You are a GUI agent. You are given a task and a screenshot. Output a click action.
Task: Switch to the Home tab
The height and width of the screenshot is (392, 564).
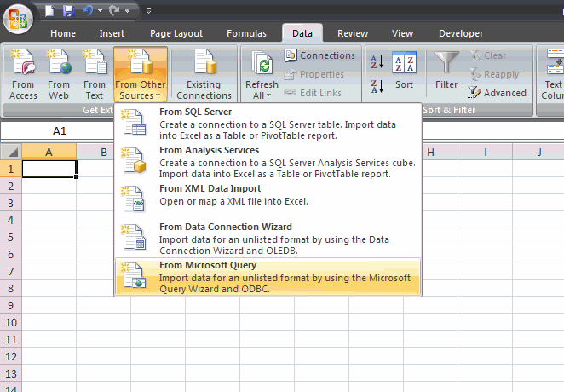point(63,33)
